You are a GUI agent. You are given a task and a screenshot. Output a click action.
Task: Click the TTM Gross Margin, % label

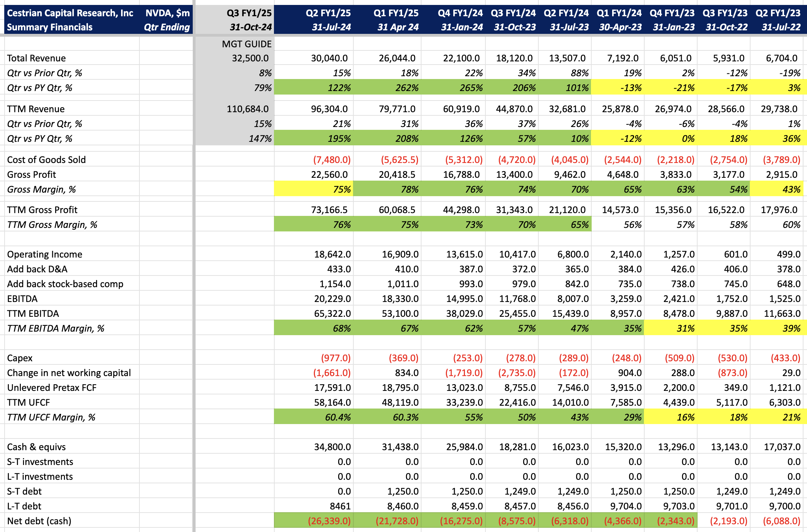point(52,225)
